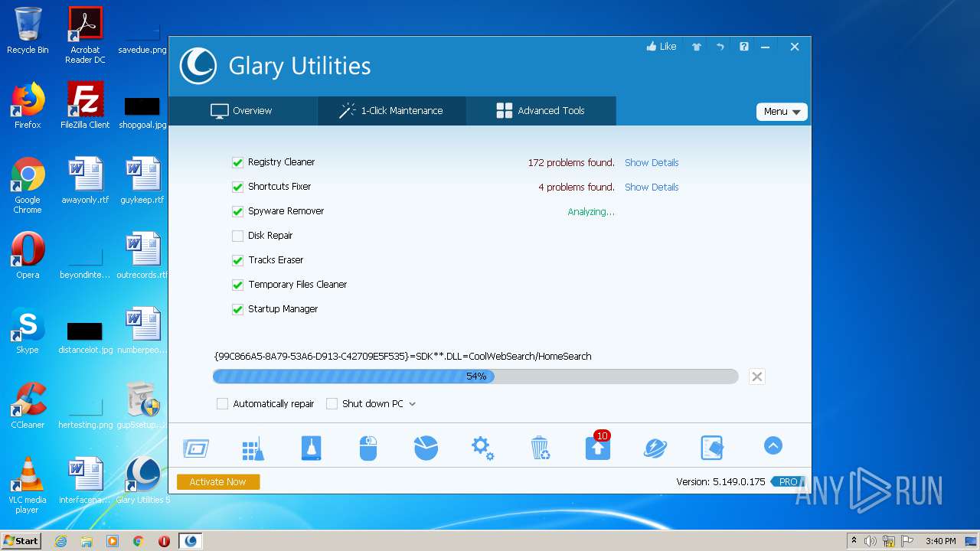Screen dimensions: 980x551
Task: Open awayonly.rtf desktop file
Action: tap(86, 181)
